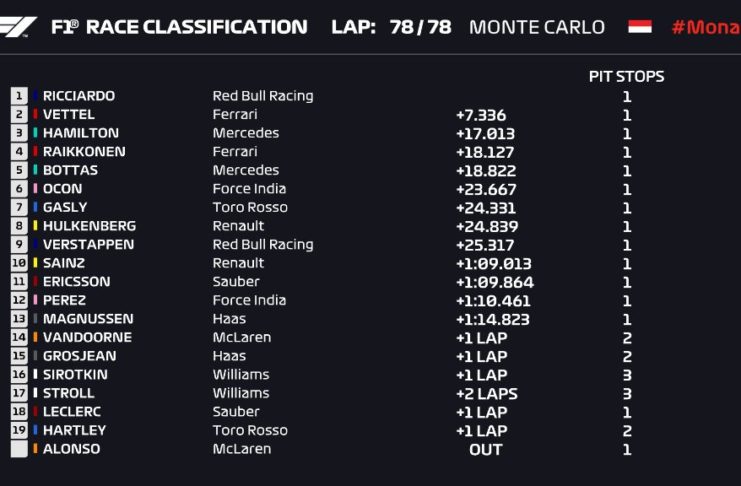The width and height of the screenshot is (741, 486).
Task: Click the Monaco flag icon
Action: 639,27
